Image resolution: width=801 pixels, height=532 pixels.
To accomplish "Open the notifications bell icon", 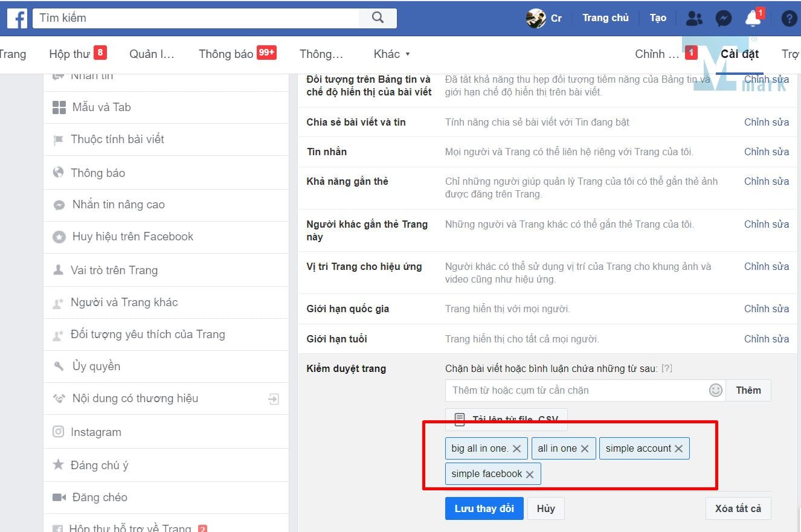I will point(753,18).
